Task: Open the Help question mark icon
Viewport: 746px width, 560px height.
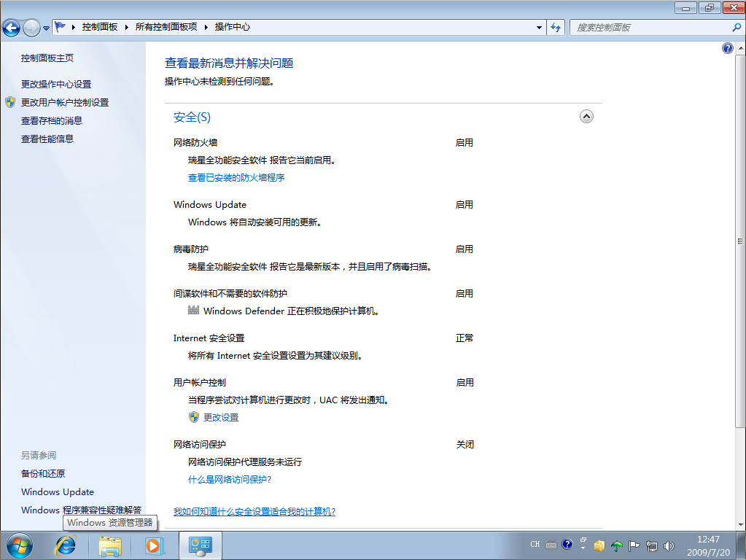Action: pyautogui.click(x=727, y=48)
